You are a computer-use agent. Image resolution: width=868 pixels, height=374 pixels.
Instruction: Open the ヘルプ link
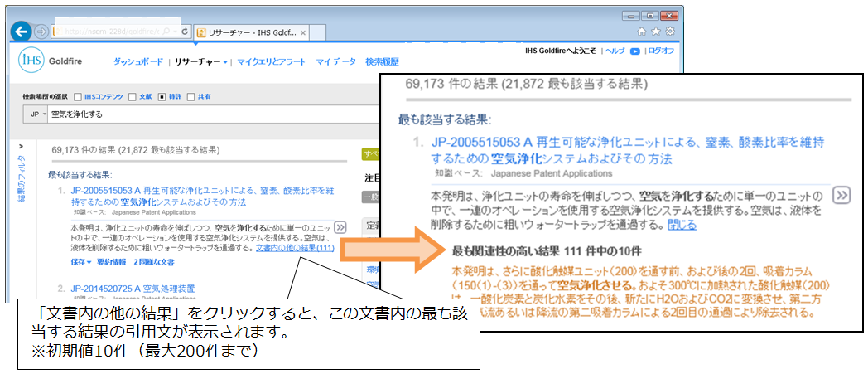(615, 51)
